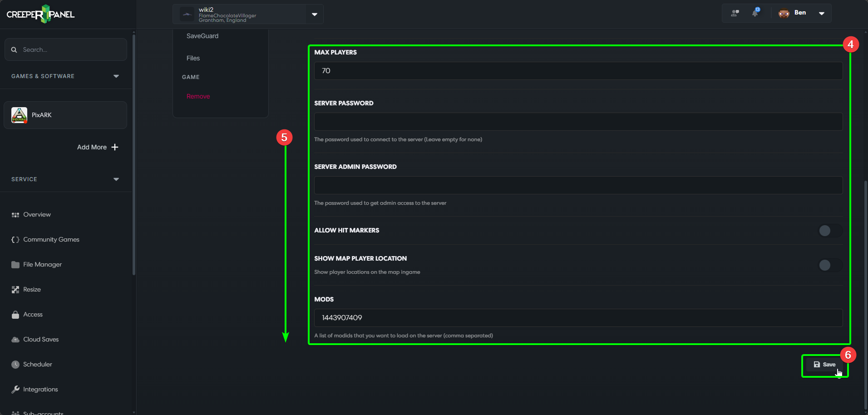Click the Add More plus icon

pyautogui.click(x=115, y=147)
